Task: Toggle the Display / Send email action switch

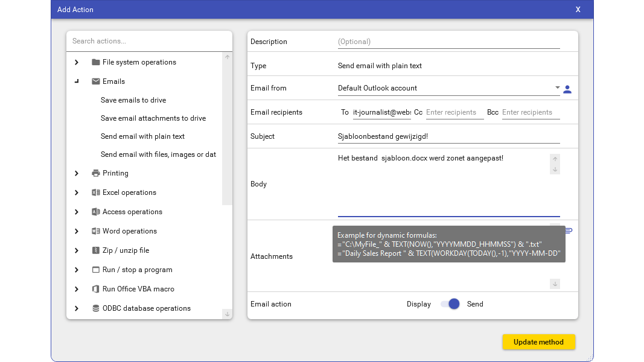Action: pos(450,304)
